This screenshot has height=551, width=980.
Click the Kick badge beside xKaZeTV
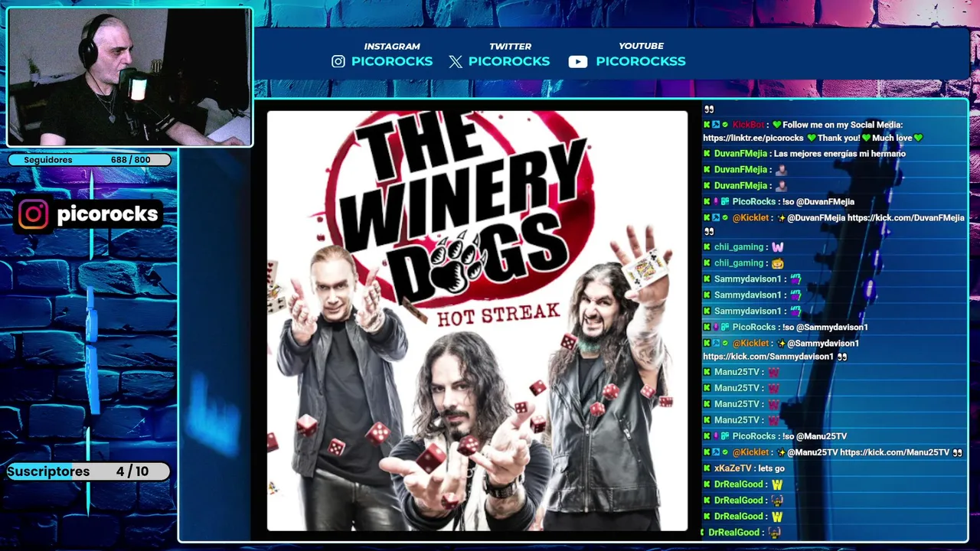point(707,468)
